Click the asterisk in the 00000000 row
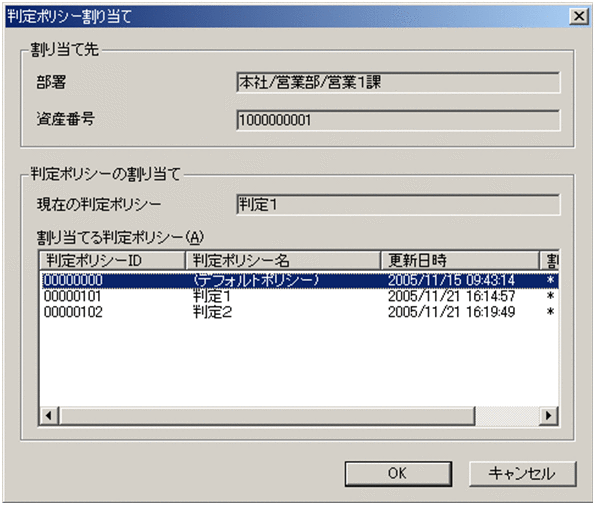The height and width of the screenshot is (507, 596). point(550,280)
